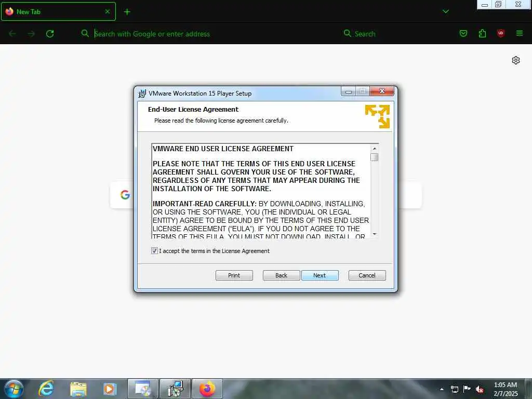Open new tab personalize gear icon
This screenshot has width=532, height=399.
pyautogui.click(x=516, y=60)
